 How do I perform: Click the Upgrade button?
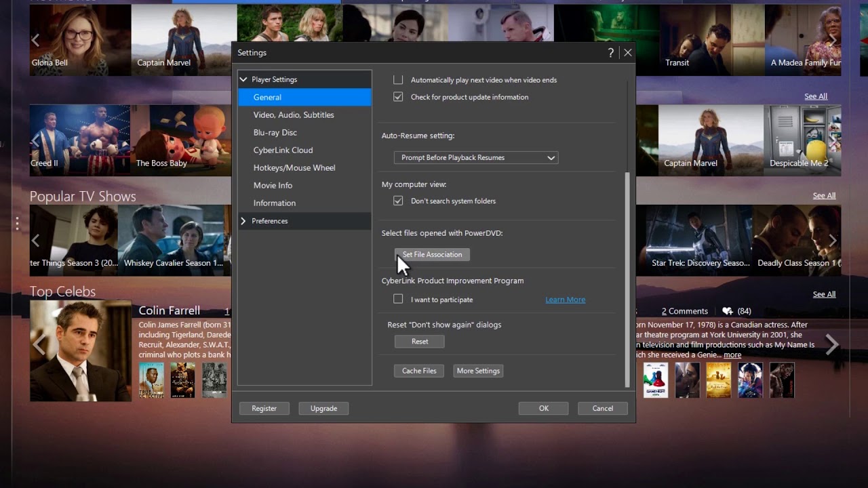[323, 408]
